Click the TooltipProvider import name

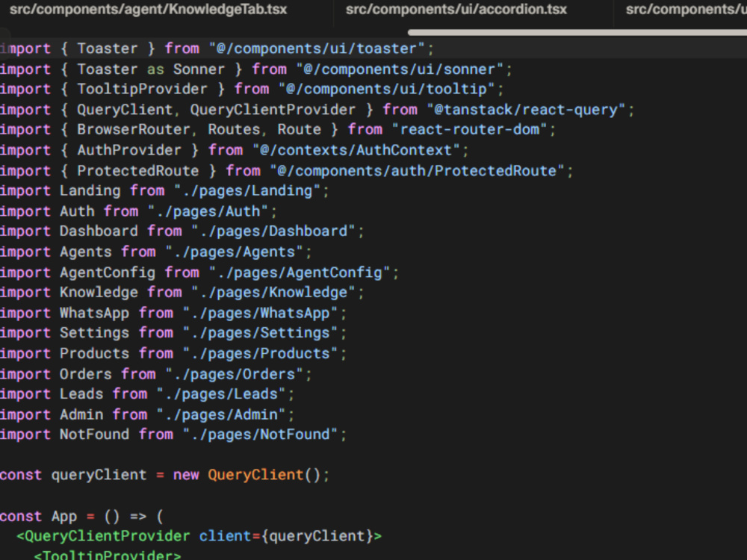[142, 89]
